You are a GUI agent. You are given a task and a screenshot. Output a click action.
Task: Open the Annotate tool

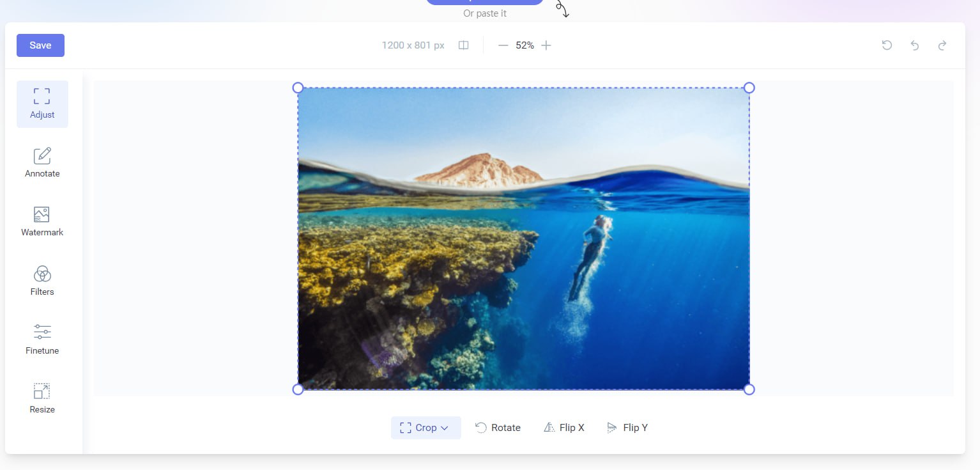tap(42, 163)
